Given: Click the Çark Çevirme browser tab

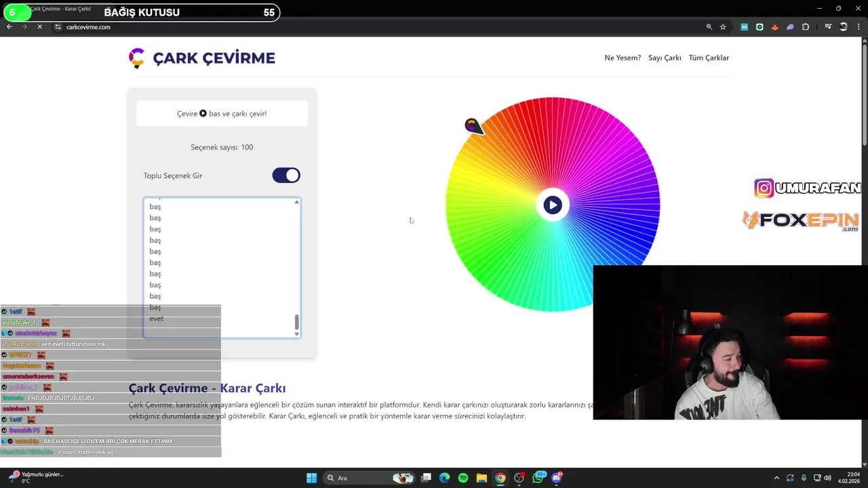Looking at the screenshot, I should [x=61, y=9].
